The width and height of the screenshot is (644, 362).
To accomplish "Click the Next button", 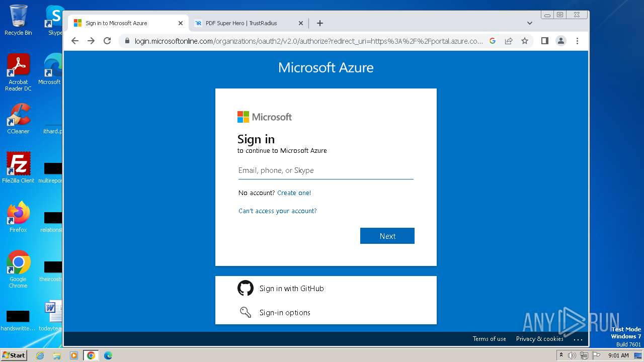I will click(x=387, y=236).
